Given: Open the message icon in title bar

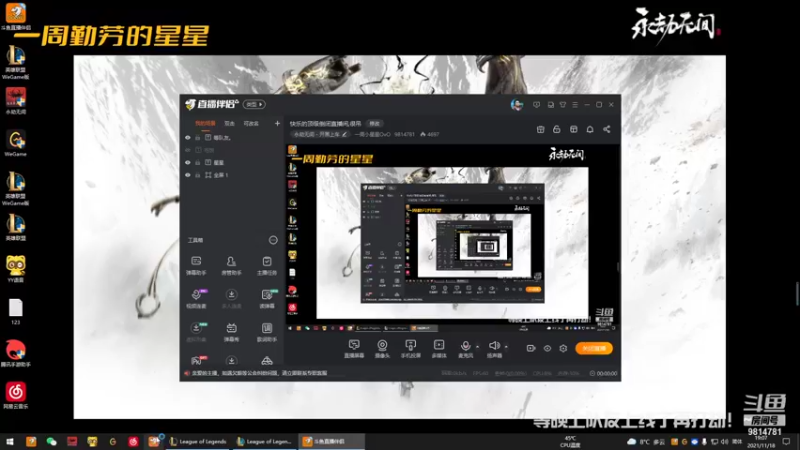Looking at the screenshot, I should (536, 105).
